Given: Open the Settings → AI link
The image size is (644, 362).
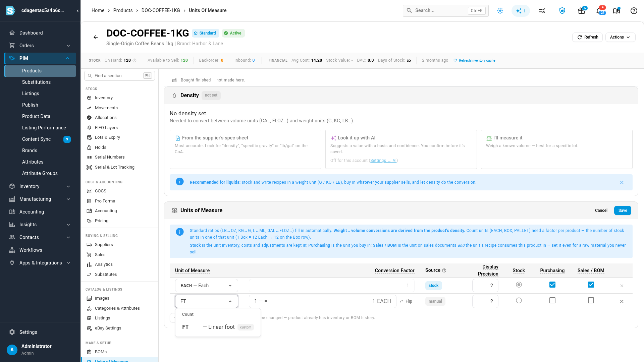Looking at the screenshot, I should (383, 161).
